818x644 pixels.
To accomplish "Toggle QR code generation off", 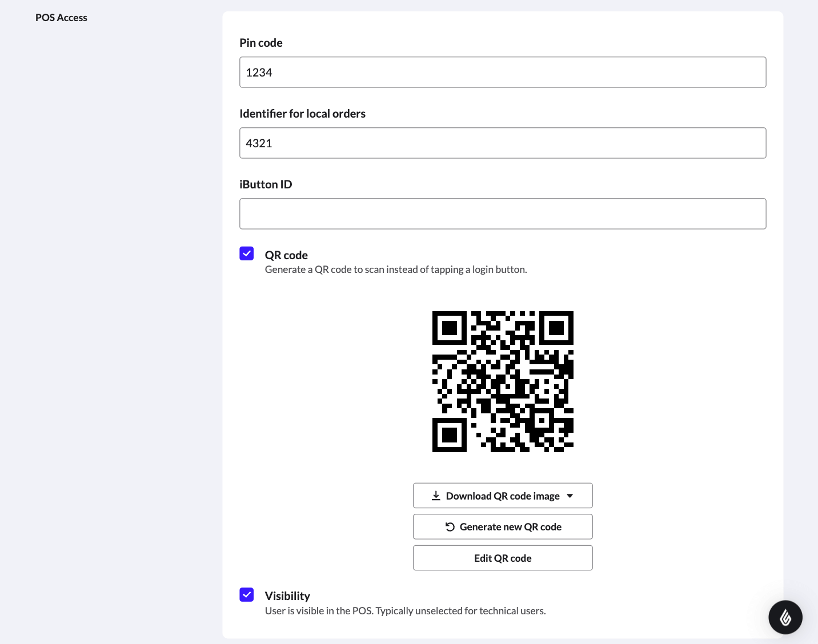I will click(x=246, y=253).
